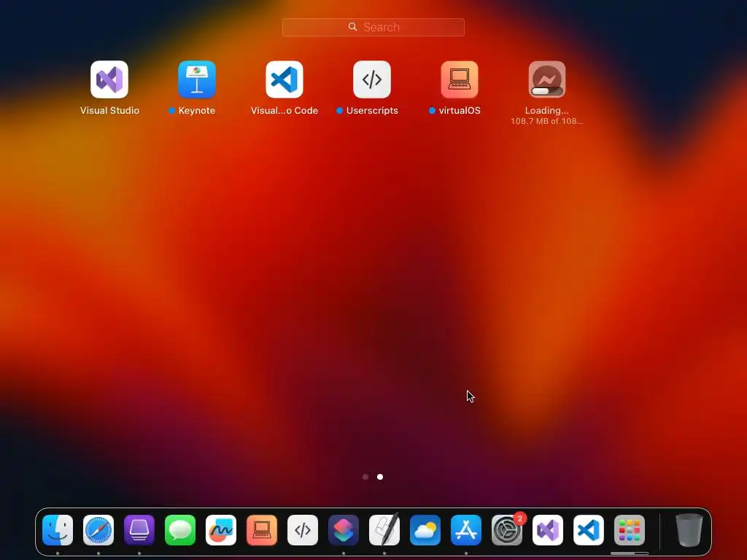The width and height of the screenshot is (747, 560).
Task: Open System Settings with badge in Dock
Action: [x=507, y=530]
